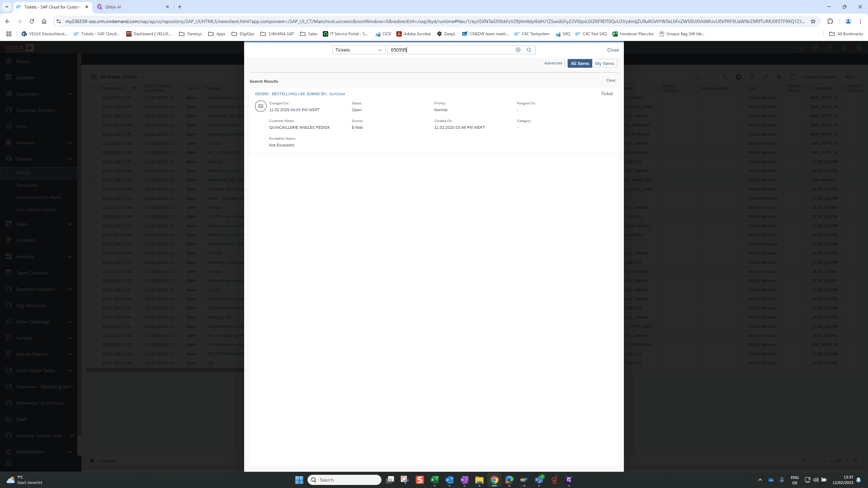Switch to the Glitter AI browser tab
The image size is (868, 488).
click(133, 7)
